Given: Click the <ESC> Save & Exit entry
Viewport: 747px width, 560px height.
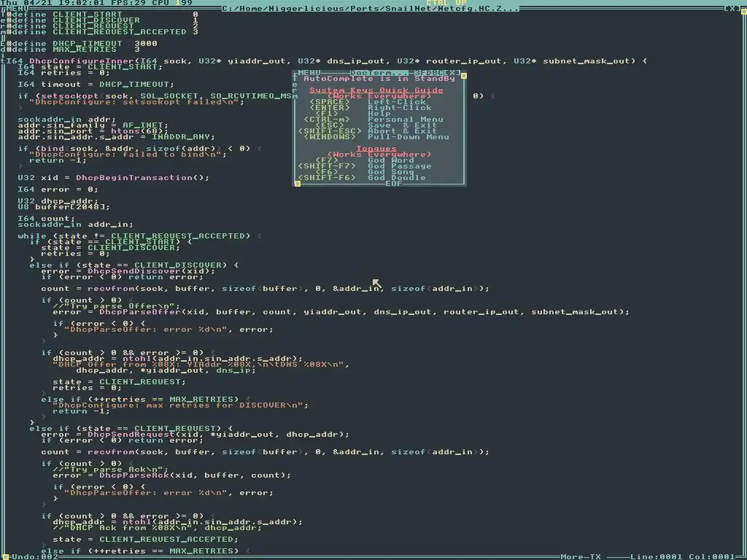Looking at the screenshot, I should pyautogui.click(x=376, y=125).
